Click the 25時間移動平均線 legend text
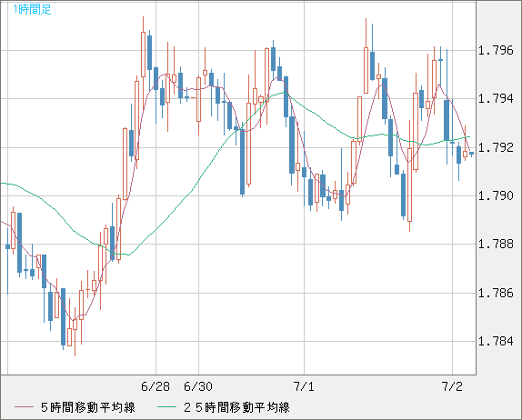 (236, 407)
